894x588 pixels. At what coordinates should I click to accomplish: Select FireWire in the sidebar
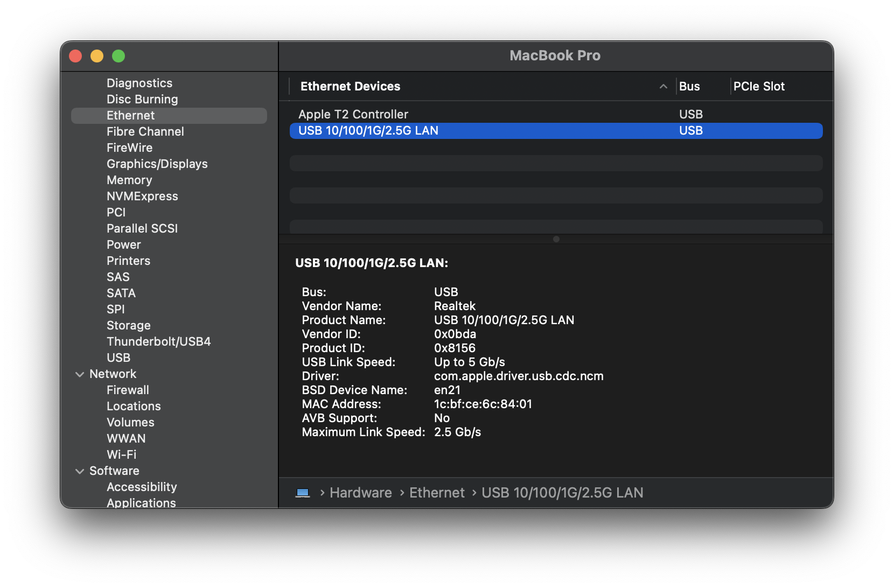129,148
